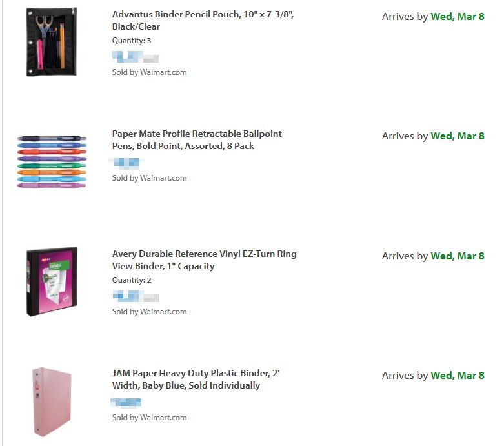Image resolution: width=504 pixels, height=446 pixels.
Task: Click 'Arrives by Wed, Mar 8' for Avery binder
Action: 433,256
